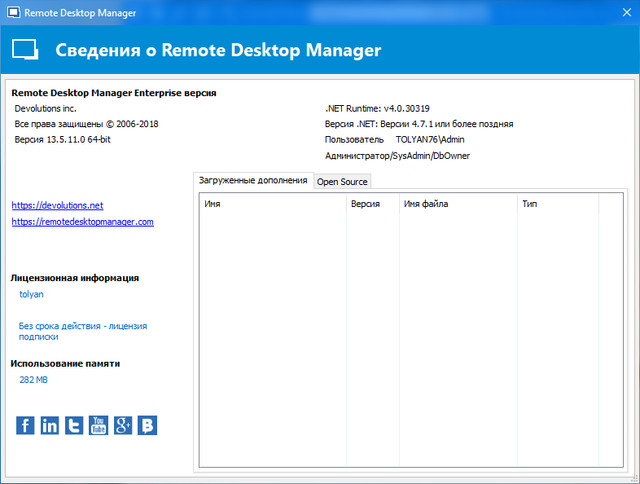Click the 282 MB memory usage value

point(34,380)
